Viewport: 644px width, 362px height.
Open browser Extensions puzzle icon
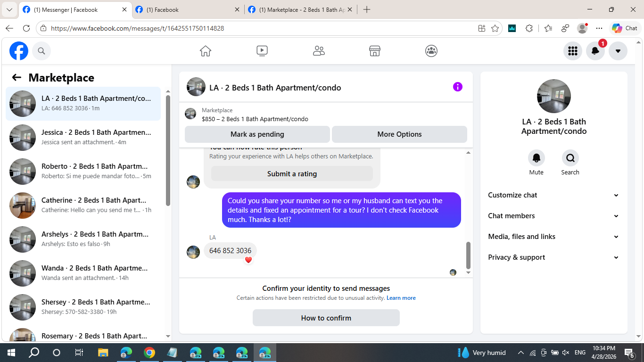tap(529, 28)
